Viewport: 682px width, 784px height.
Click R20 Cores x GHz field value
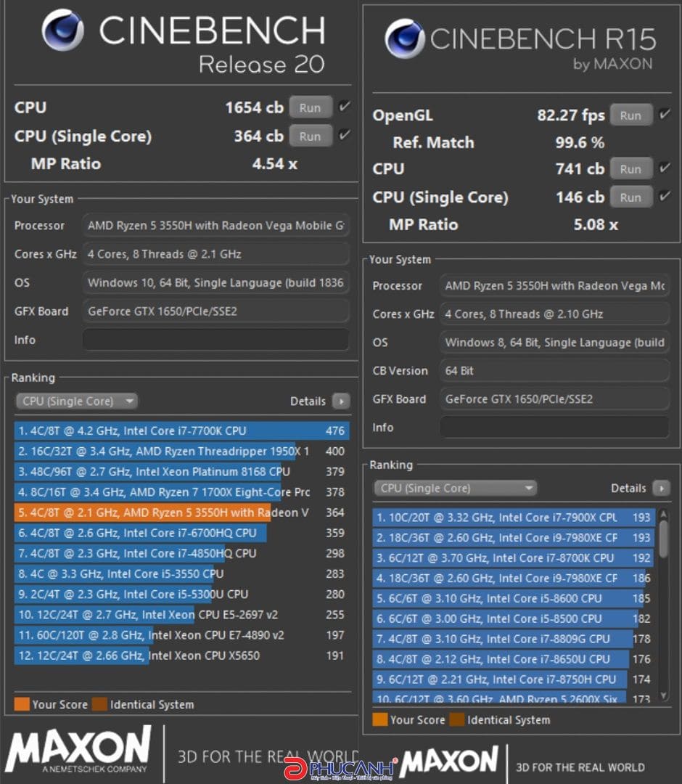pyautogui.click(x=215, y=254)
